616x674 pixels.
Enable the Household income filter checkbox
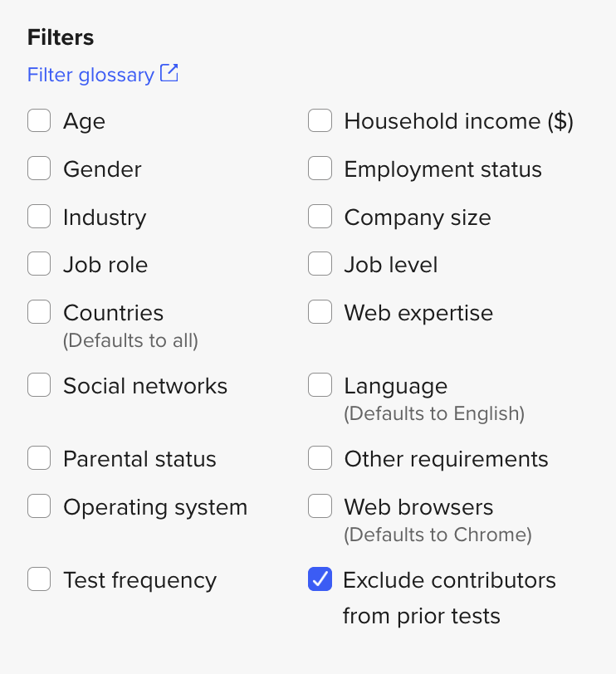(x=320, y=121)
